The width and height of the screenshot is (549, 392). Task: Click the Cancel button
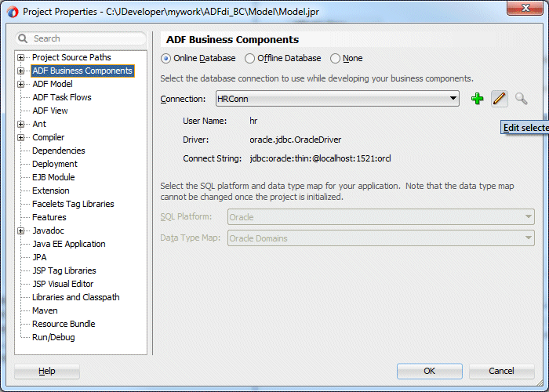[501, 371]
